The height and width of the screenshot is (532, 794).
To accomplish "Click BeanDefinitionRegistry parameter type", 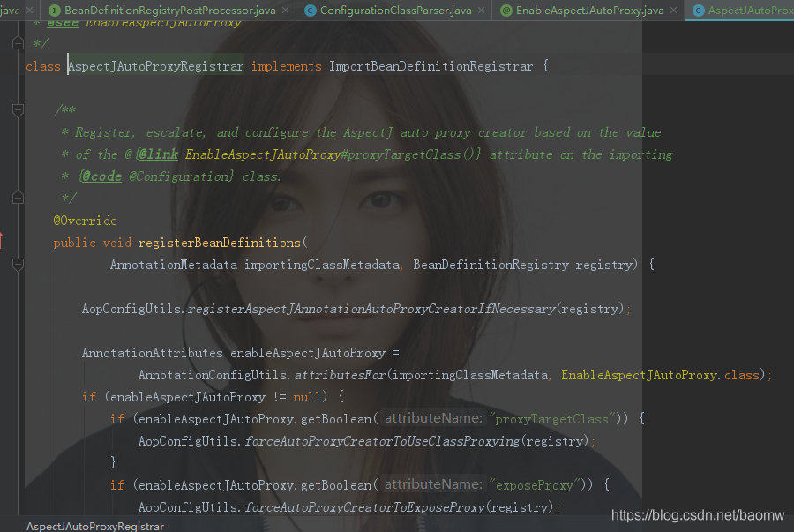I will [491, 265].
